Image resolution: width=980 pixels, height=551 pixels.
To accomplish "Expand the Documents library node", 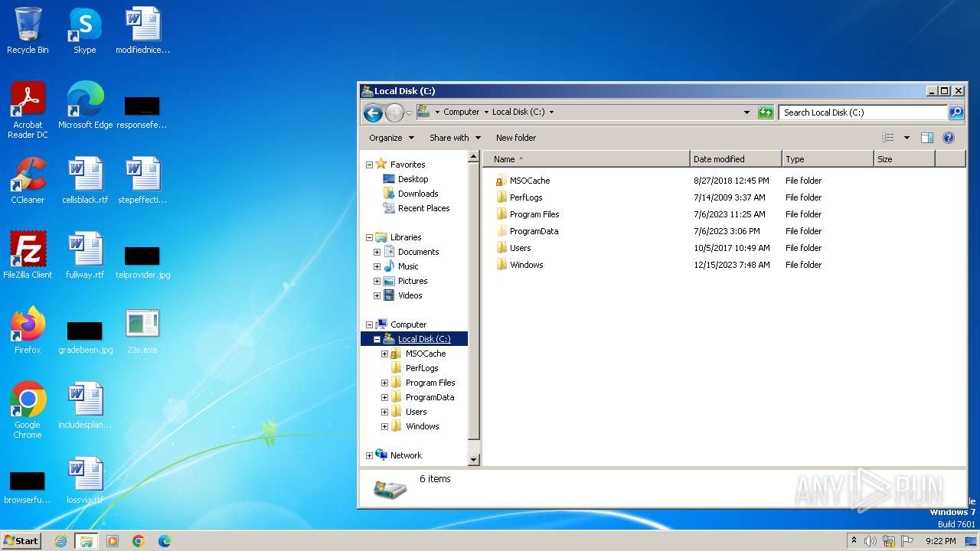I will click(377, 252).
